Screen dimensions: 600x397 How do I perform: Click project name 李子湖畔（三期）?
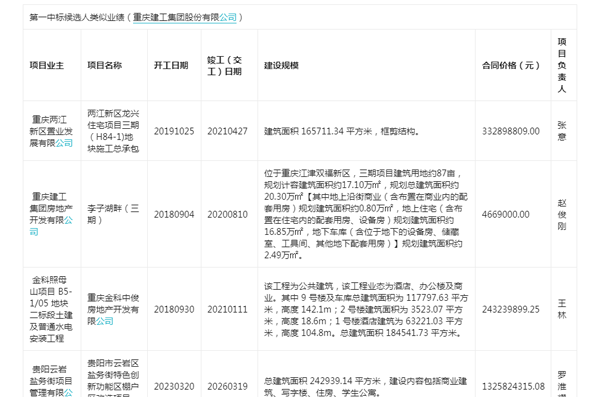[x=113, y=214]
